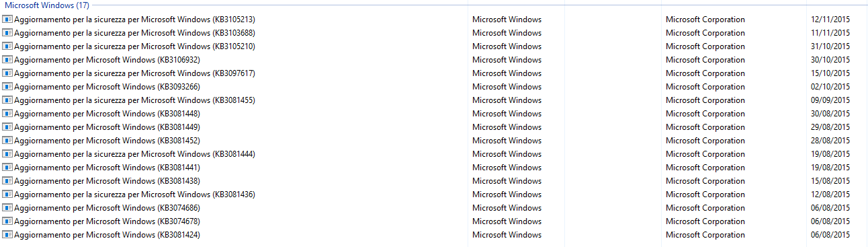Select the security update name KB3105210
Screen dimensions: 868x247
click(x=134, y=46)
